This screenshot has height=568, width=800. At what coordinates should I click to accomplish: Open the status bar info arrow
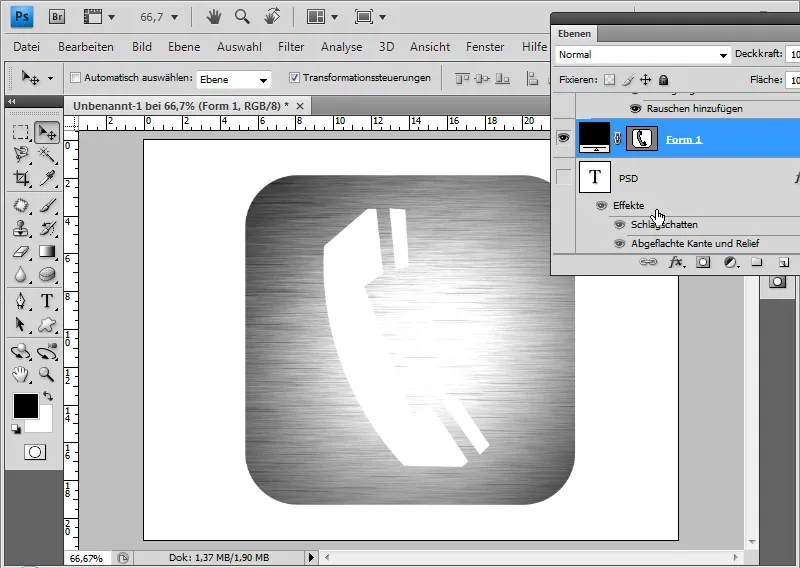(311, 557)
